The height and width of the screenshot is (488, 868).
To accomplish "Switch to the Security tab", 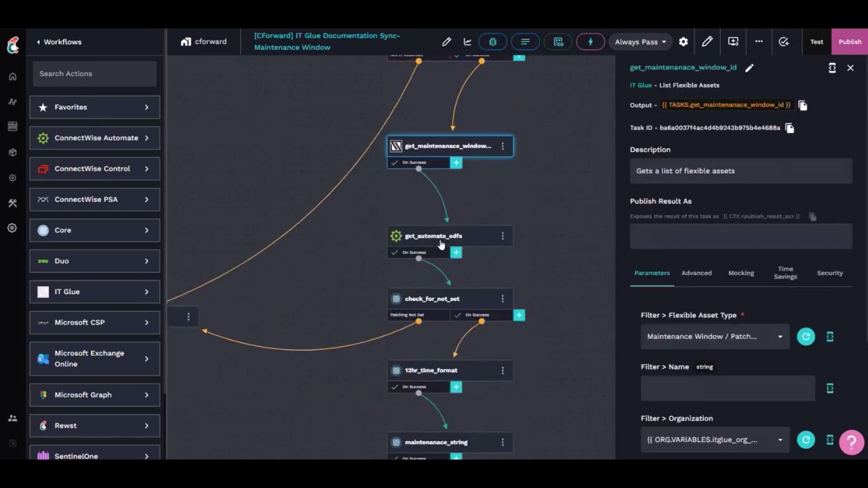I will (x=830, y=273).
